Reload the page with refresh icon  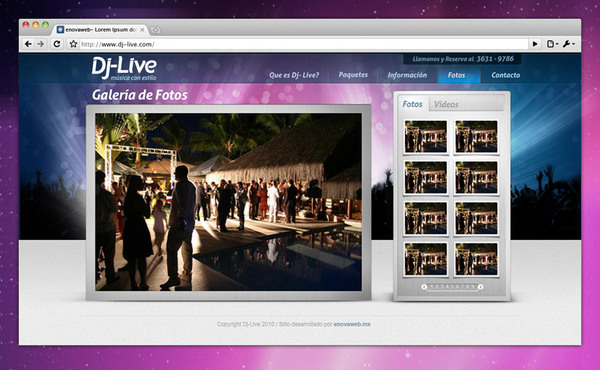[x=57, y=44]
